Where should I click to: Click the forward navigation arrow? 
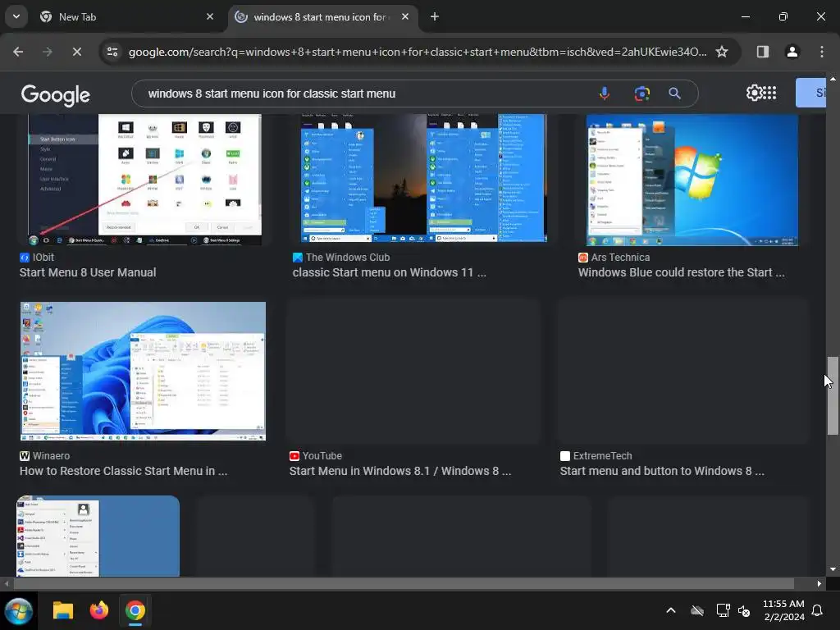tap(47, 52)
